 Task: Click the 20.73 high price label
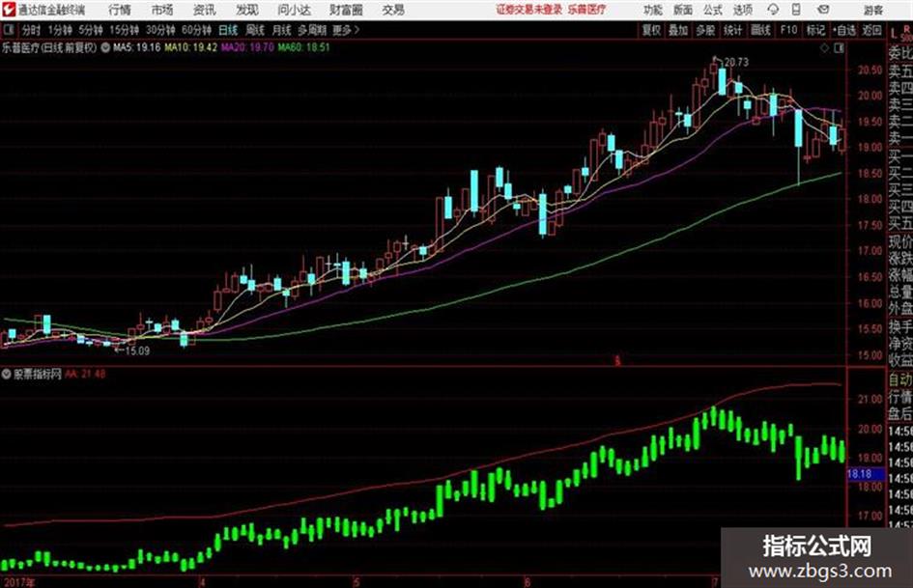[736, 63]
